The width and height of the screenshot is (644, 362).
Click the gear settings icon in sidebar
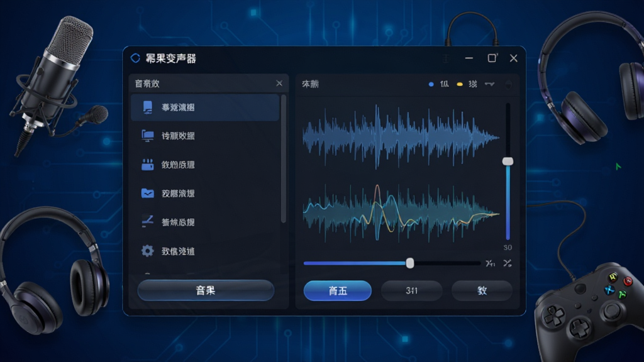click(147, 251)
